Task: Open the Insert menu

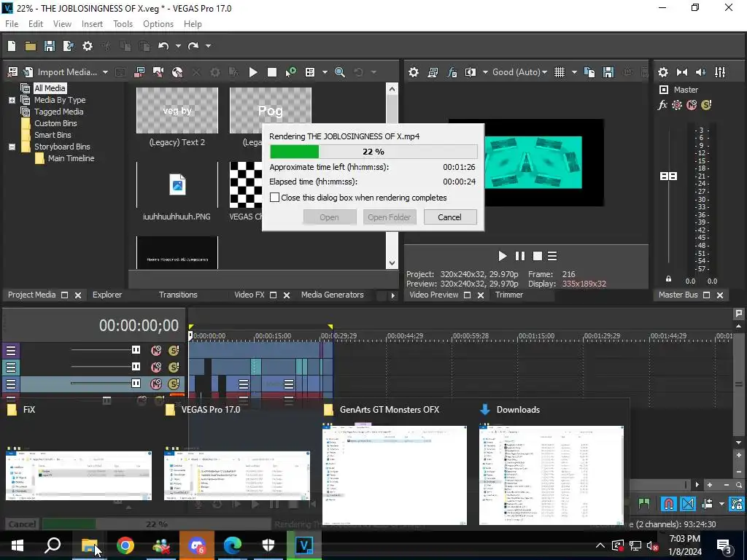Action: point(92,24)
